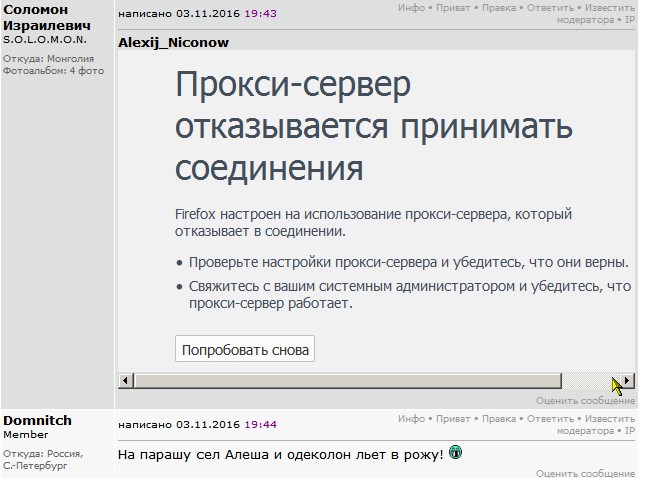
Task: Click 'Известить модератора' in the 19:43 post
Action: coord(596,14)
